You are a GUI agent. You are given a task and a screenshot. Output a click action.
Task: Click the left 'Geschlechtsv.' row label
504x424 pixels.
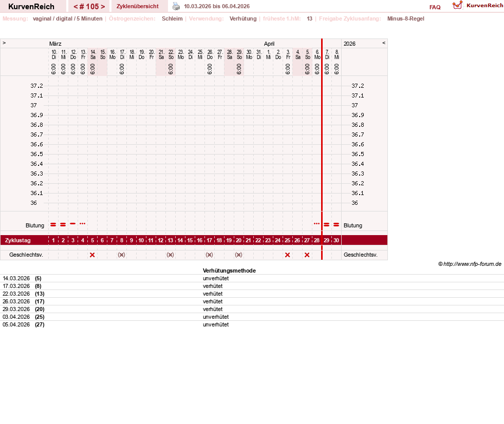point(26,255)
